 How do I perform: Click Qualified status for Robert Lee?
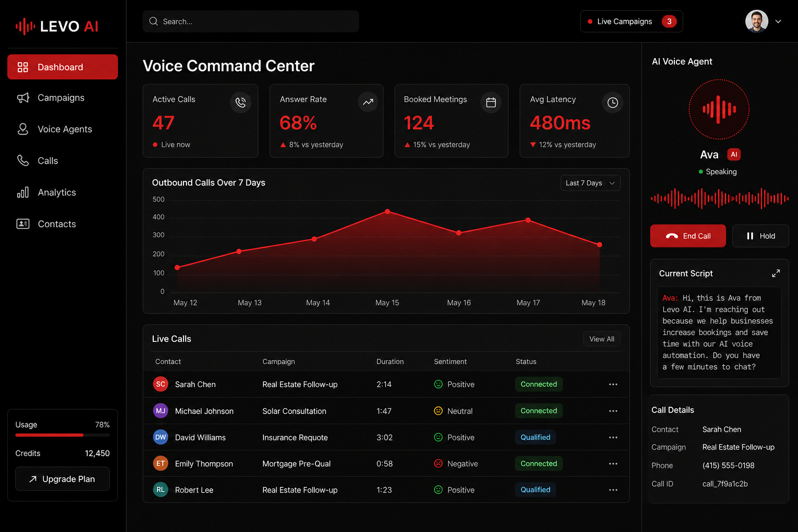pos(536,489)
